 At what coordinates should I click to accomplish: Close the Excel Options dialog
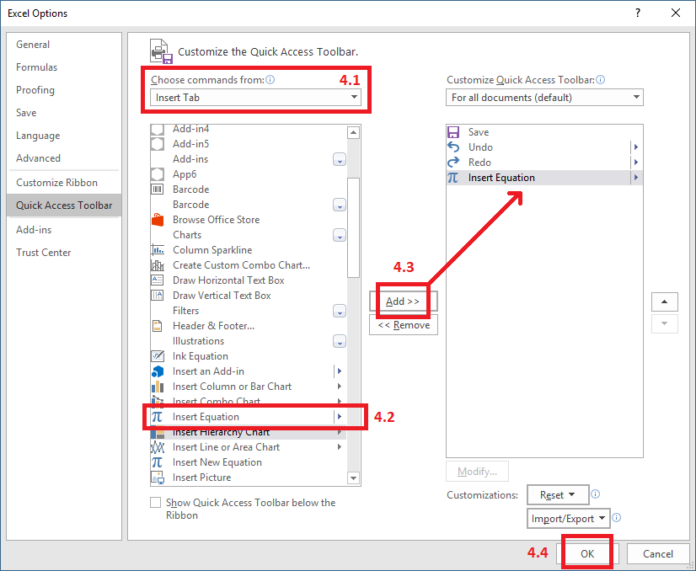point(676,13)
